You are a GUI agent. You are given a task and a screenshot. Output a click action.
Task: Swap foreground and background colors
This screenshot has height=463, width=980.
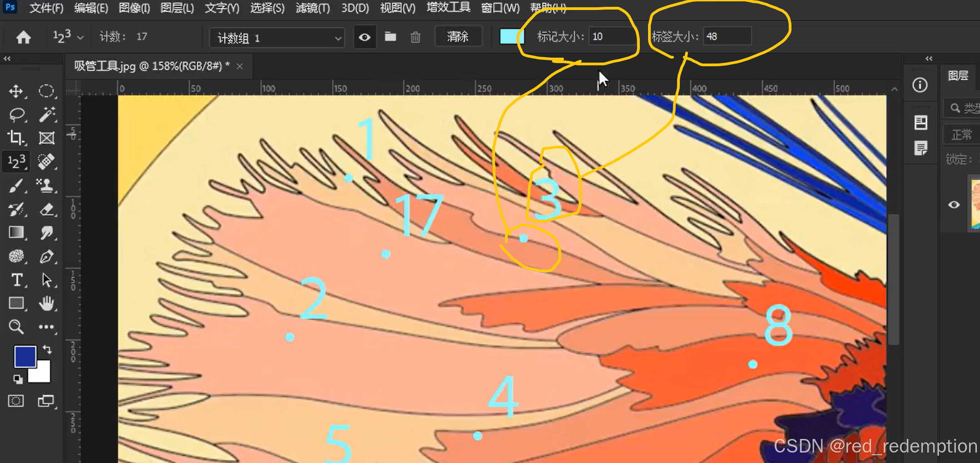pos(47,350)
